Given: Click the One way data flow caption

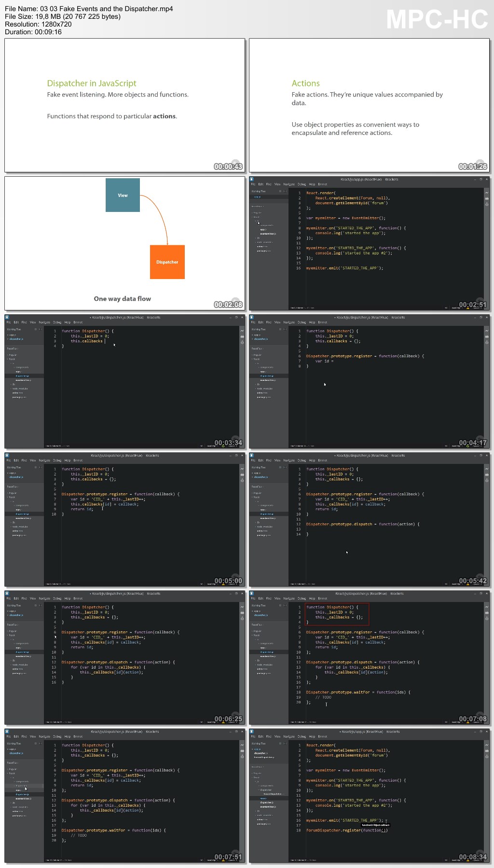Looking at the screenshot, I should [x=123, y=299].
